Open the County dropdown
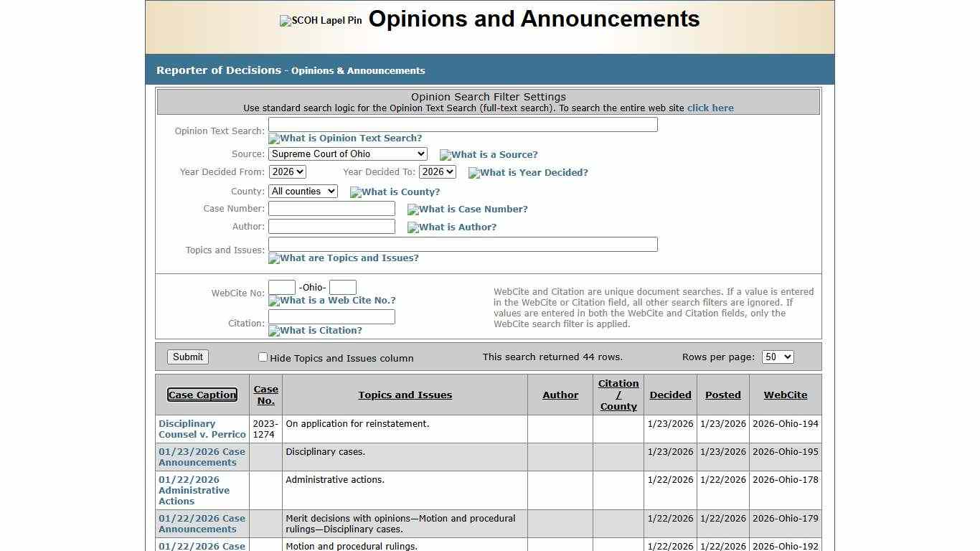The width and height of the screenshot is (980, 551). tap(303, 192)
